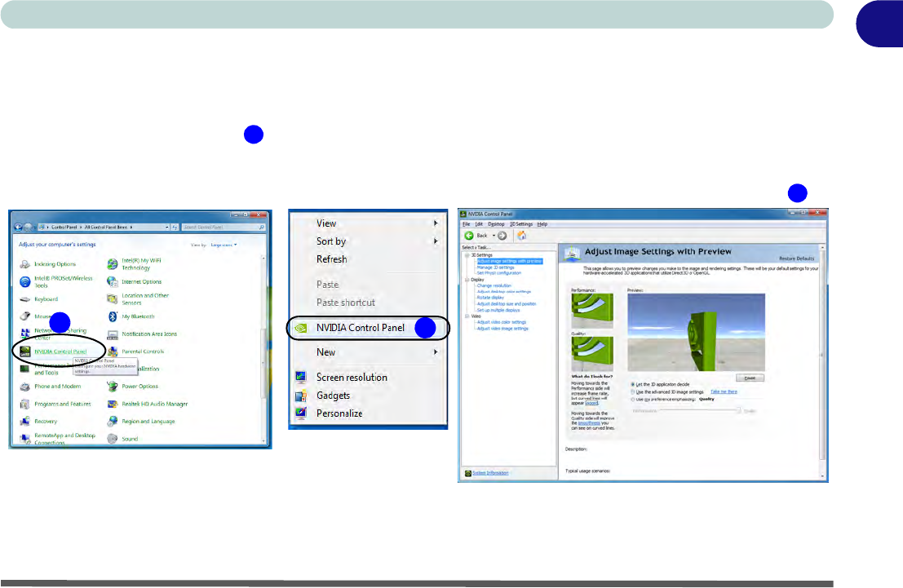Open the My Bluetooth icon

pyautogui.click(x=113, y=316)
